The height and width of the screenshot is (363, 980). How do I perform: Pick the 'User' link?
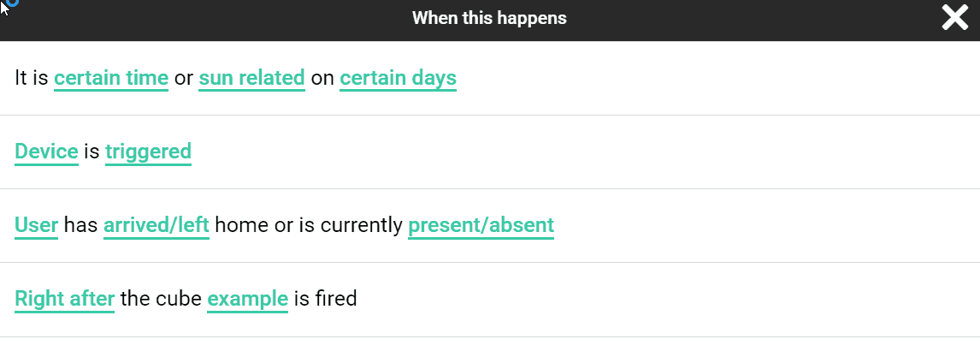pos(36,225)
